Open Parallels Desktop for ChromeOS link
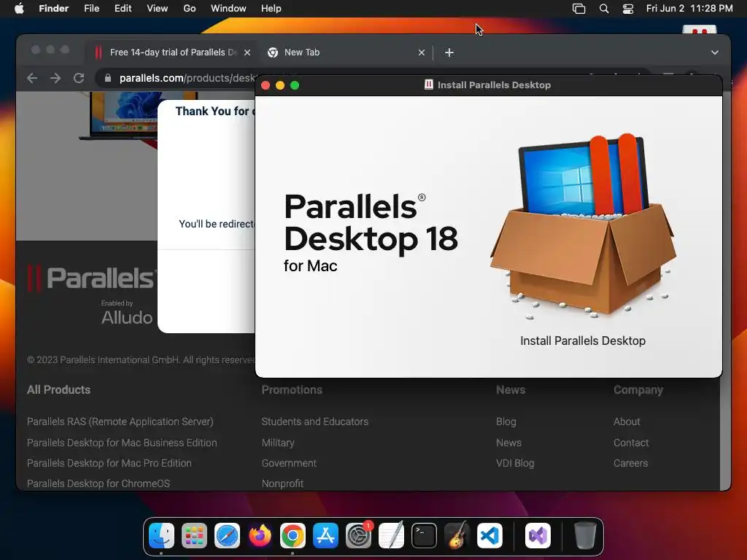 pos(98,483)
